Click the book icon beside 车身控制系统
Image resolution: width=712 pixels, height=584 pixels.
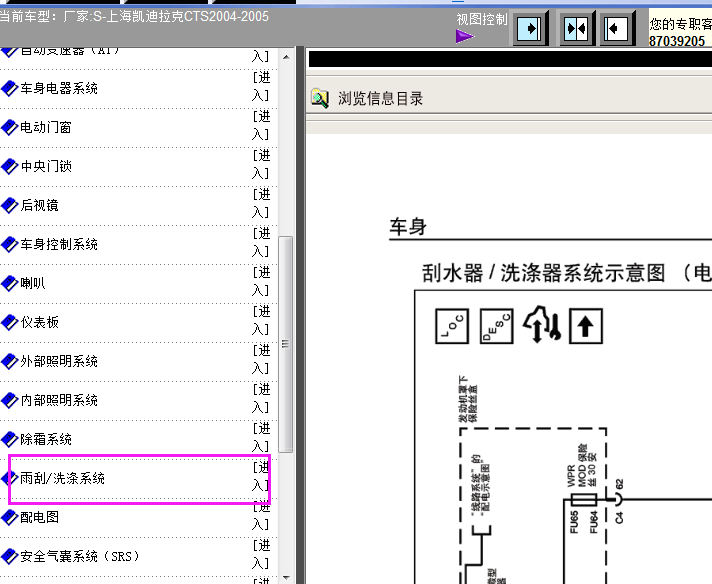(10, 244)
